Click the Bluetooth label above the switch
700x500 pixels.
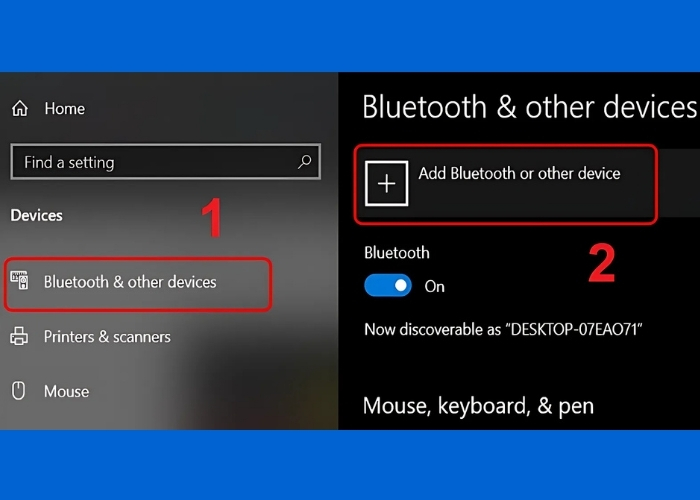[397, 253]
